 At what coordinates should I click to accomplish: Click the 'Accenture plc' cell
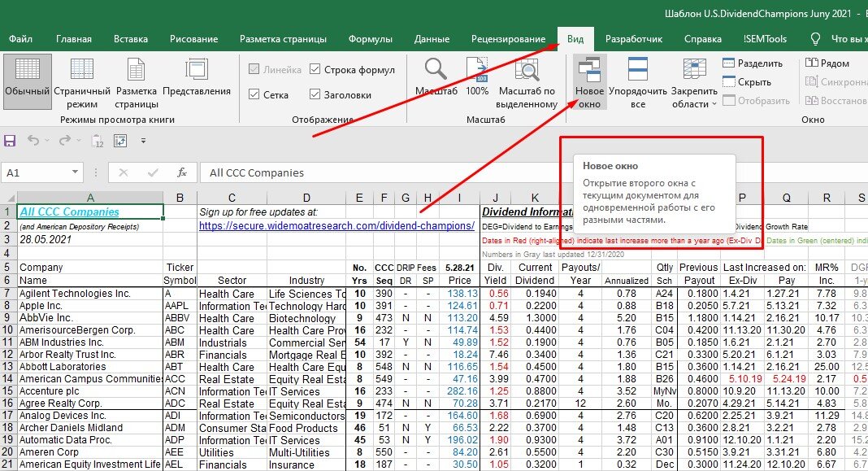[90, 390]
